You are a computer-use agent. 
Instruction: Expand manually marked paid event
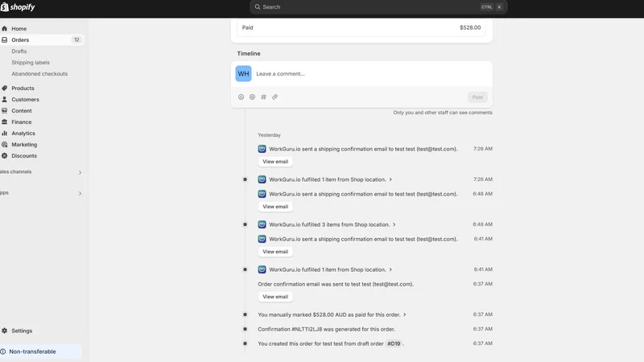[405, 315]
